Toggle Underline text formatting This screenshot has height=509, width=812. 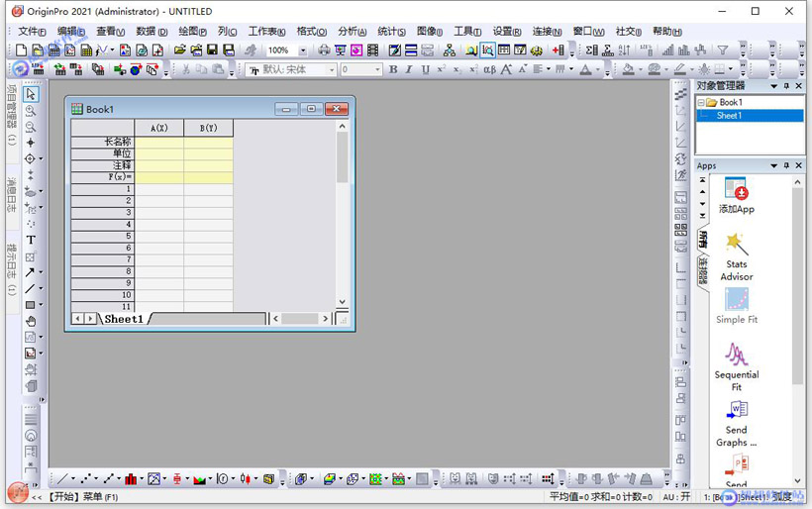425,69
